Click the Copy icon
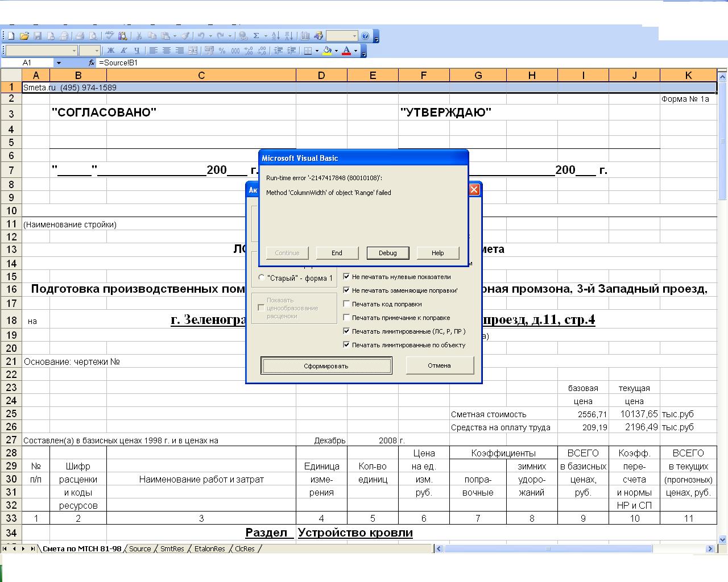Image resolution: width=728 pixels, height=582 pixels. click(x=152, y=36)
